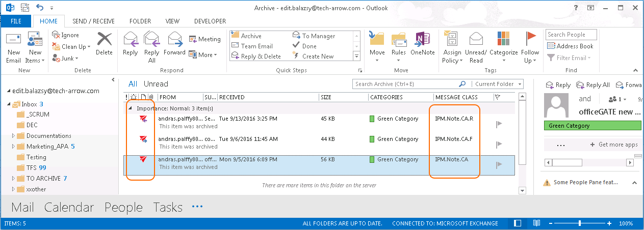
Task: Select Create New quick step
Action: [x=313, y=56]
